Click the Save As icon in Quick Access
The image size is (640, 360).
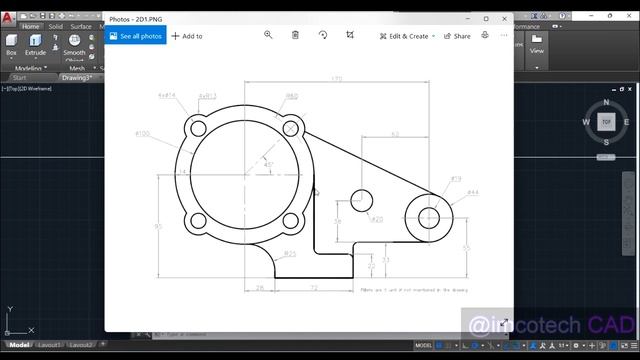52,16
